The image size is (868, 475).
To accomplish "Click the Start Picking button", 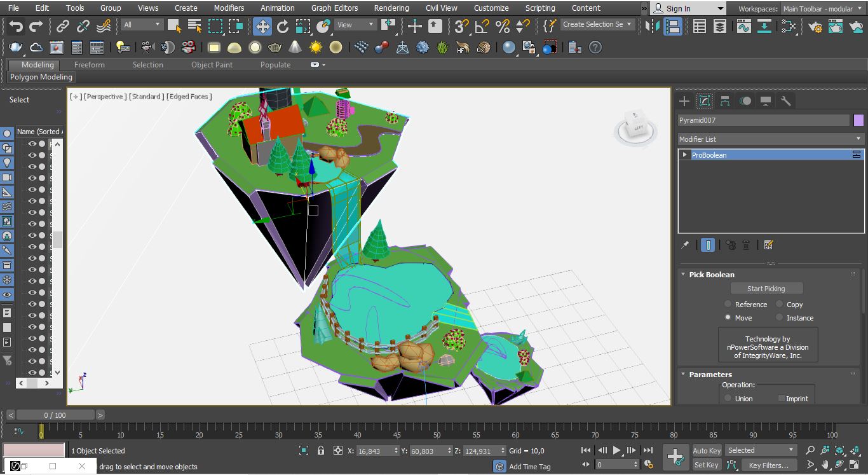I will 766,289.
